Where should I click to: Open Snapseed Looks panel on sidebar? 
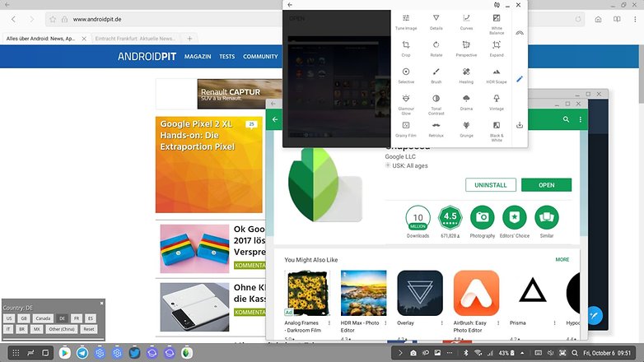coord(520,33)
